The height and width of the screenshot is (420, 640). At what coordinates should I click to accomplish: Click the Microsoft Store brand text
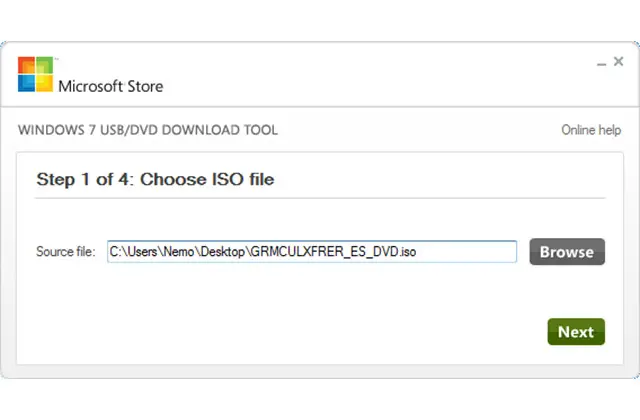110,86
